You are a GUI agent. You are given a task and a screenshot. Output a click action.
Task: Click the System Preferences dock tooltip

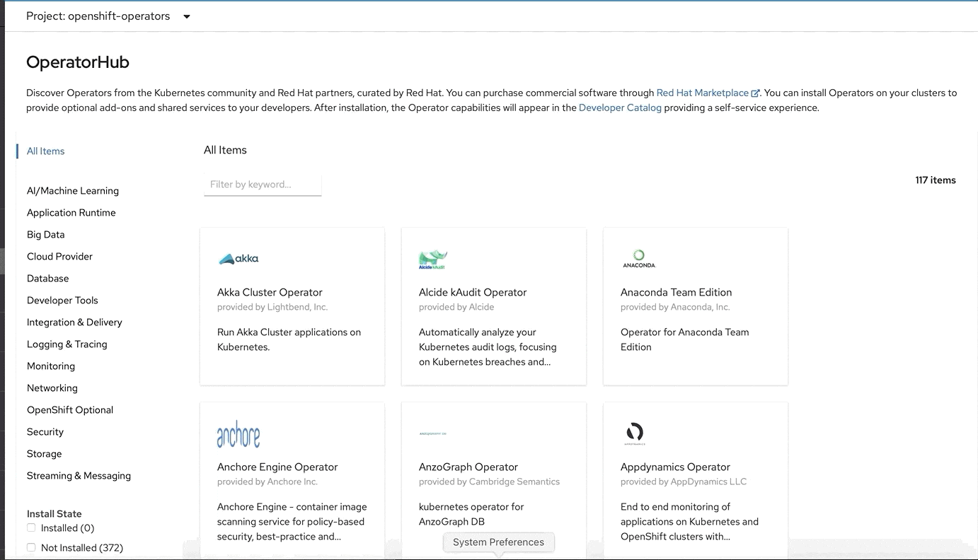(498, 542)
